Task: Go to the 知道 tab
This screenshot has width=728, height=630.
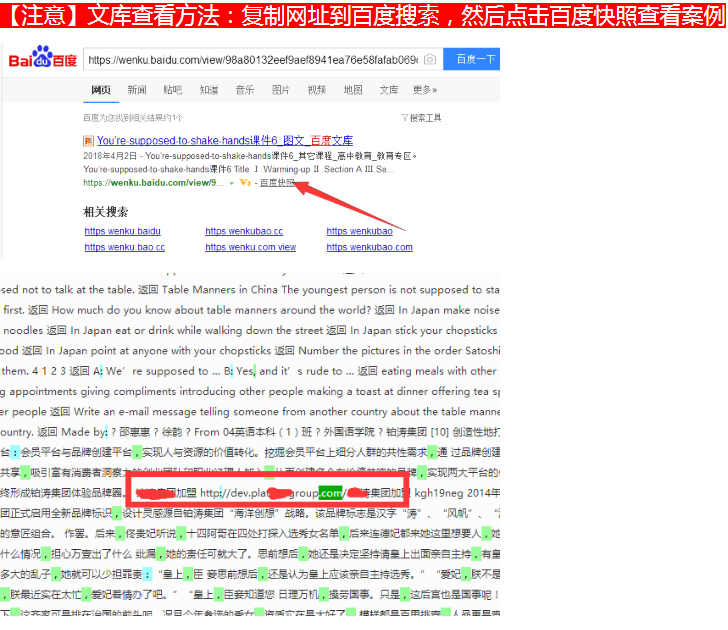Action: tap(209, 90)
